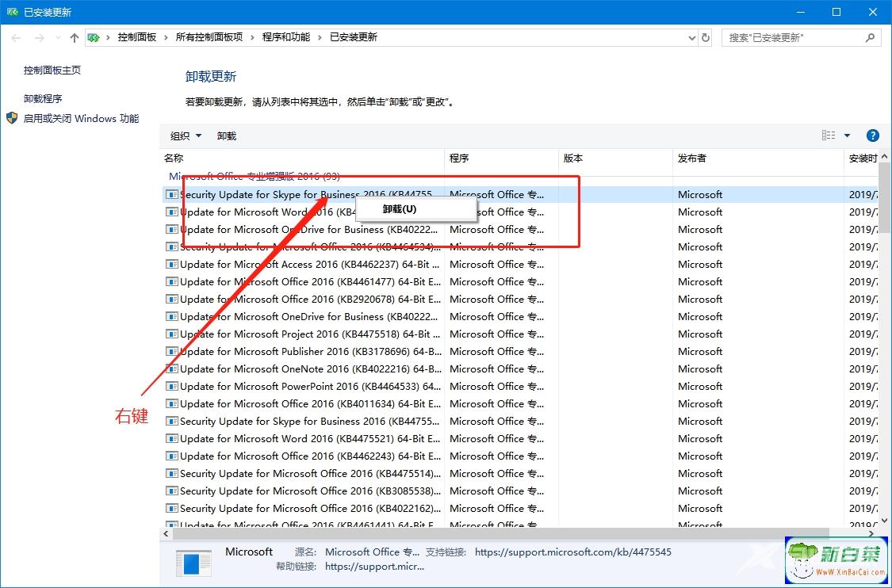The height and width of the screenshot is (588, 892).
Task: Go back with the navigation arrow
Action: [16, 37]
